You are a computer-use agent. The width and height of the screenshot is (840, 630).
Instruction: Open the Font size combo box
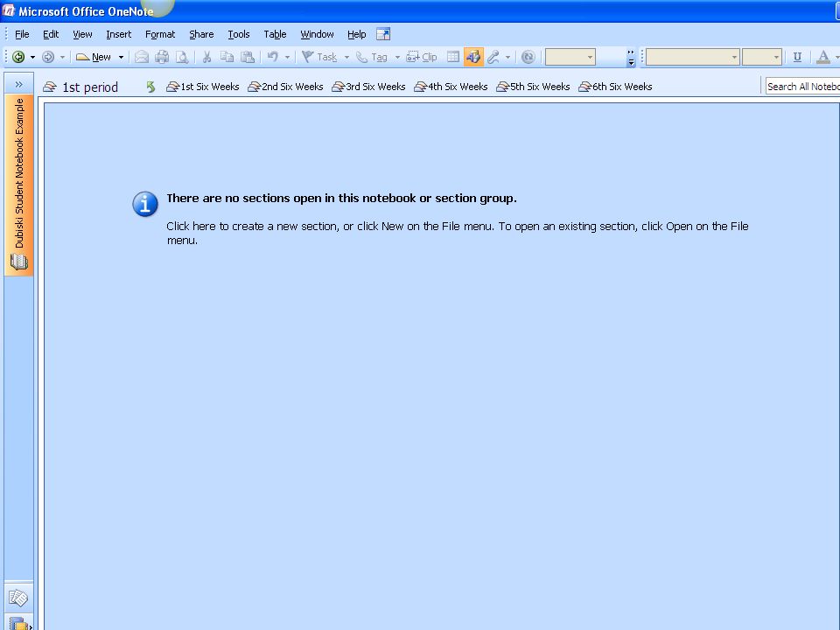coord(762,57)
